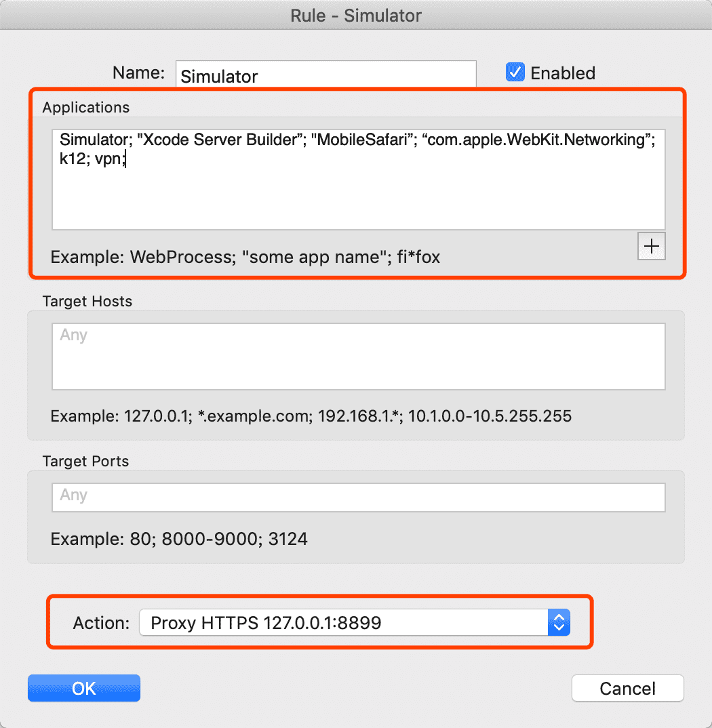Click the example text 'Example: 80; 8000-9000; 3124'
This screenshot has height=728, width=712.
pyautogui.click(x=179, y=539)
